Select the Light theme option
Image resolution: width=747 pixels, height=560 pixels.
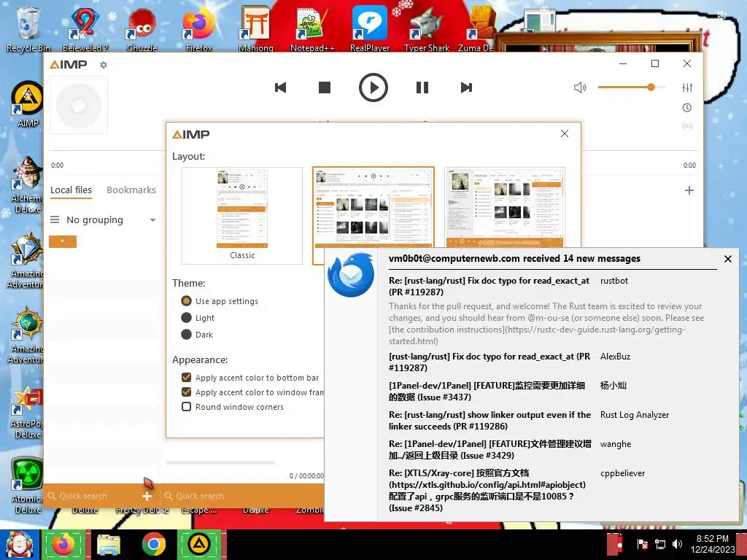(198, 318)
